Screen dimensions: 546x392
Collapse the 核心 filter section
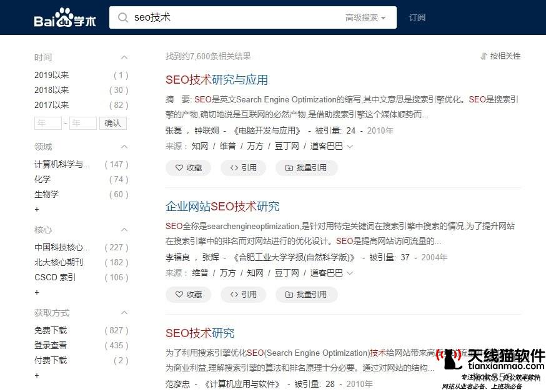pos(124,230)
